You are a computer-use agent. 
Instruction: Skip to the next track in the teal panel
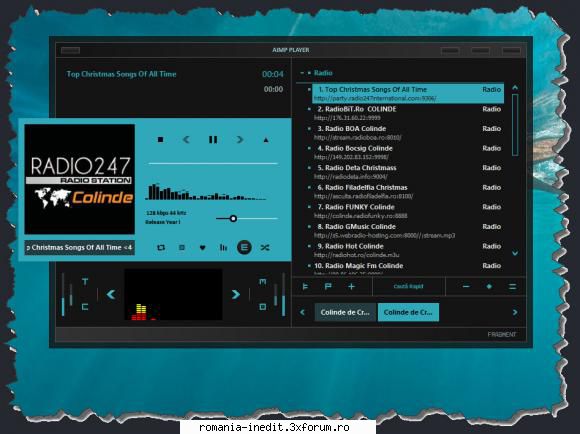click(240, 139)
